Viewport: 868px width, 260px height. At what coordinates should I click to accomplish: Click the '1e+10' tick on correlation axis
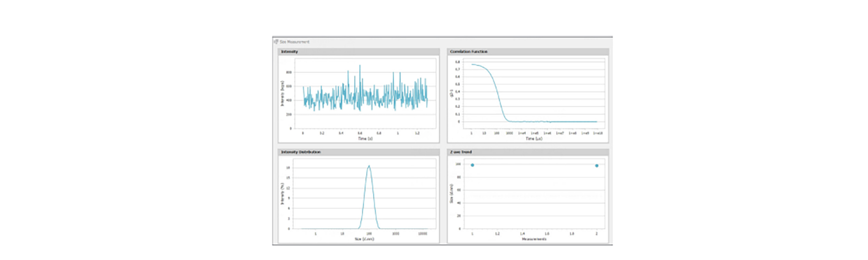tap(598, 133)
